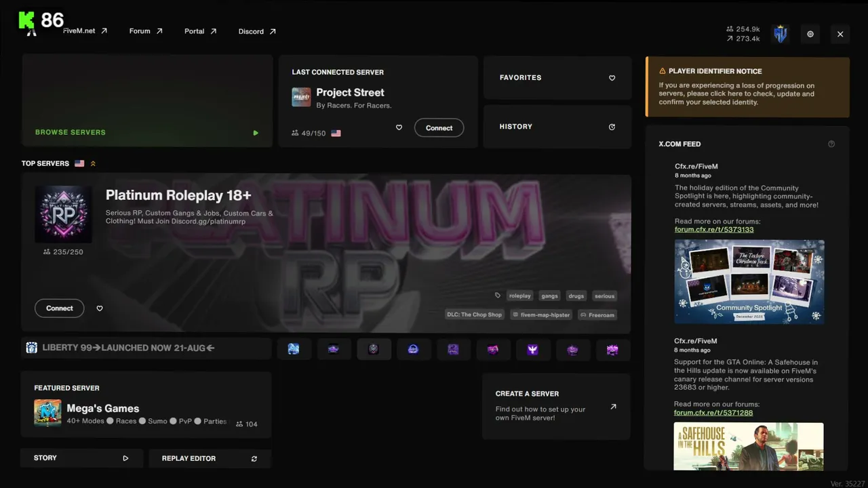Open the forum.cfx.re/t/5373133 link
868x488 pixels.
(x=714, y=230)
